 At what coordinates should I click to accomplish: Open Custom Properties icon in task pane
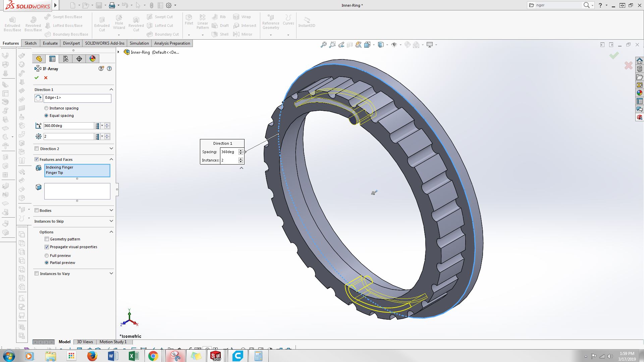[x=640, y=101]
